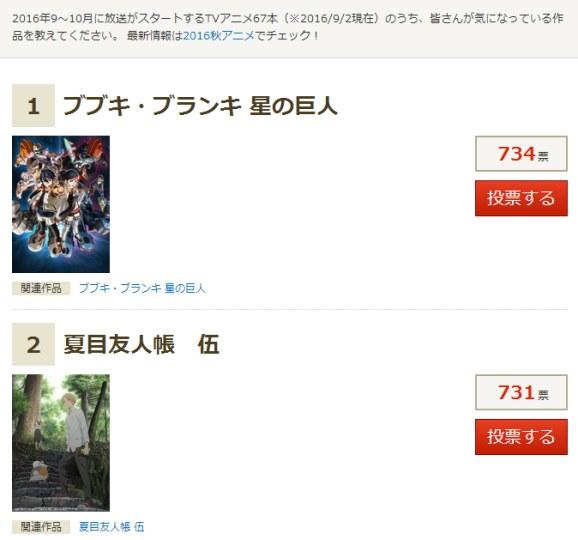
Task: Click the rank 1 number badge
Action: pyautogui.click(x=33, y=105)
